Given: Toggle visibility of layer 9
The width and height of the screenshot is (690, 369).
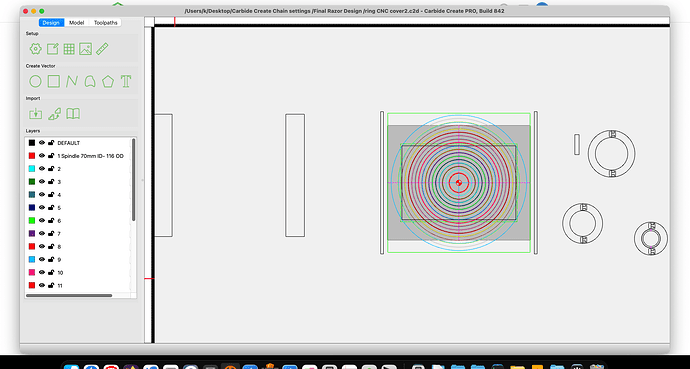Looking at the screenshot, I should (42, 259).
